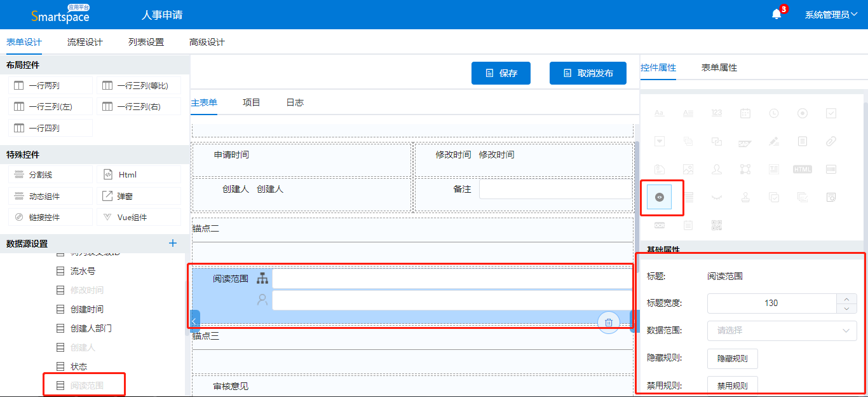Select 流水号 in data source list
This screenshot has height=397, width=868.
[83, 271]
